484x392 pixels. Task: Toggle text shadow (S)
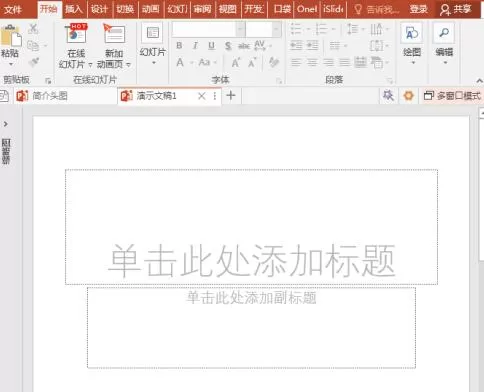(228, 46)
